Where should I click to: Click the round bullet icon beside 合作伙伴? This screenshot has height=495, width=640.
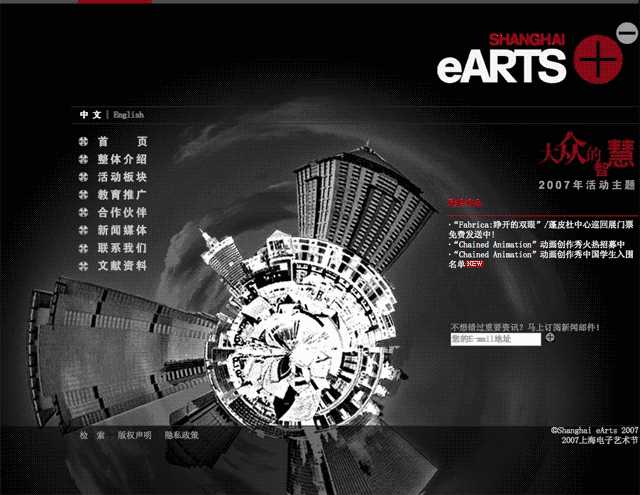click(83, 213)
